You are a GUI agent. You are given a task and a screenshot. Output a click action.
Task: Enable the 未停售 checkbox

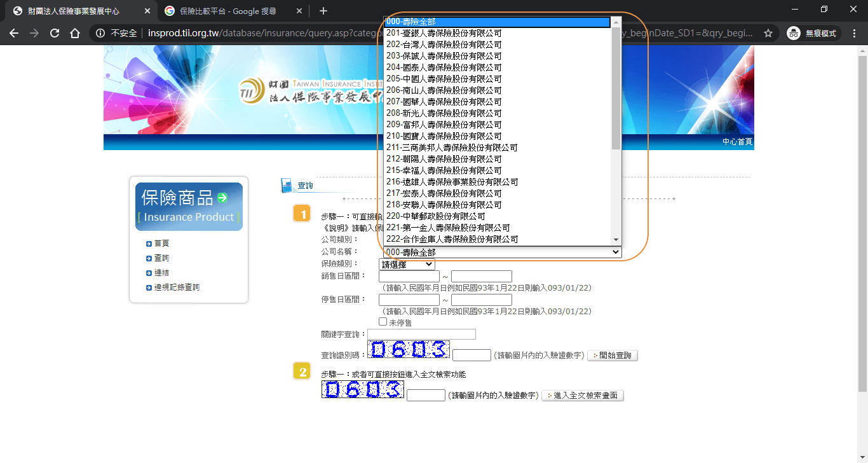(383, 322)
